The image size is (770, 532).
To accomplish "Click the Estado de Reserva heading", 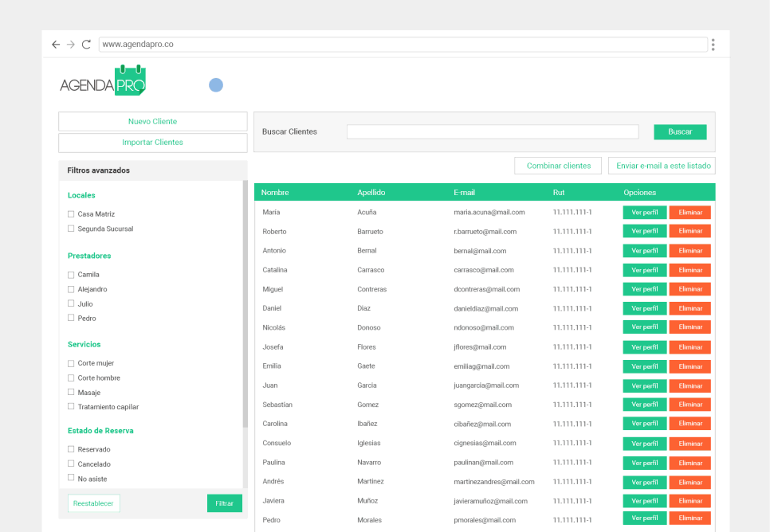I will pos(100,430).
